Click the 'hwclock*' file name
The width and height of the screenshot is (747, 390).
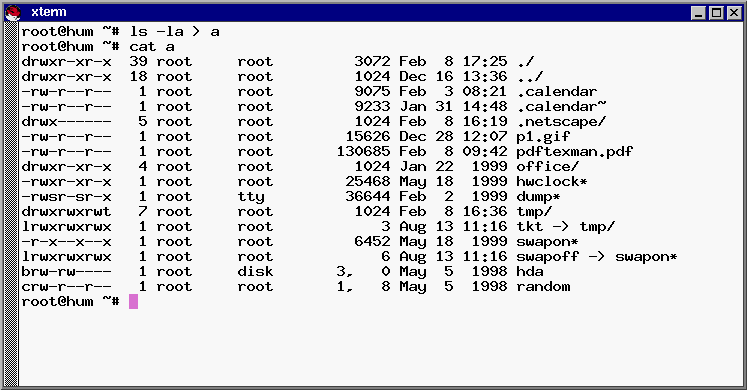552,182
